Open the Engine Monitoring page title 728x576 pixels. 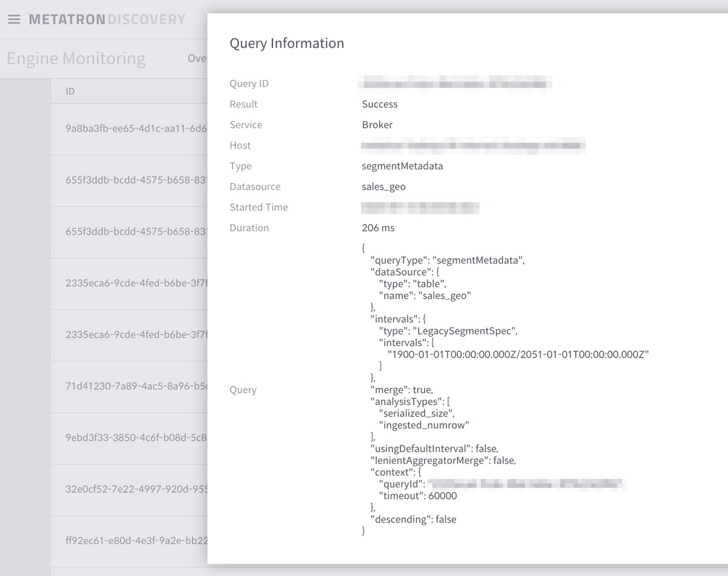pyautogui.click(x=76, y=58)
